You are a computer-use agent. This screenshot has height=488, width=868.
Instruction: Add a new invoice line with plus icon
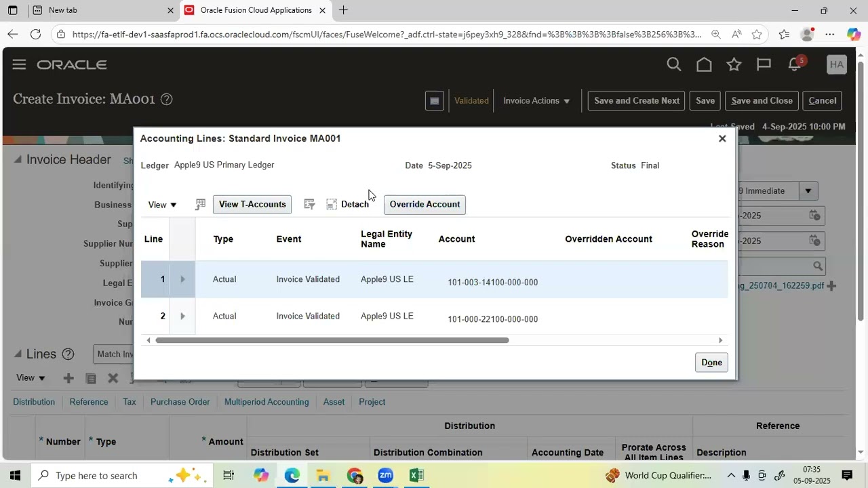click(68, 378)
